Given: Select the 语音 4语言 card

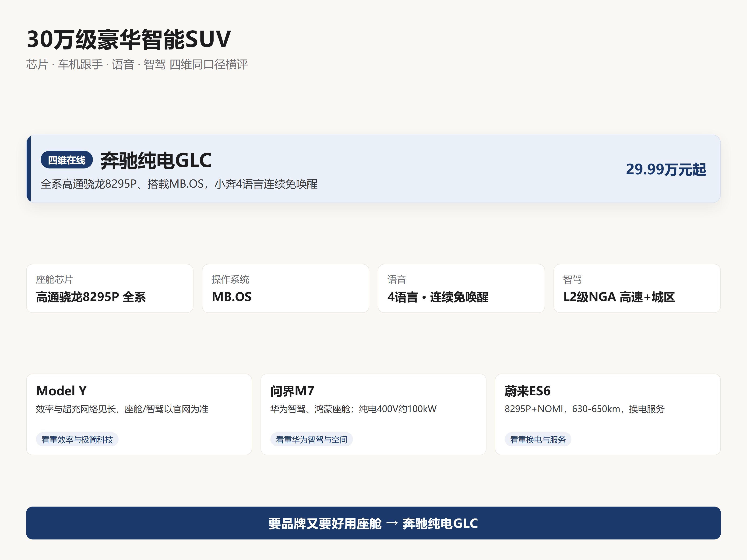Looking at the screenshot, I should click(x=461, y=288).
